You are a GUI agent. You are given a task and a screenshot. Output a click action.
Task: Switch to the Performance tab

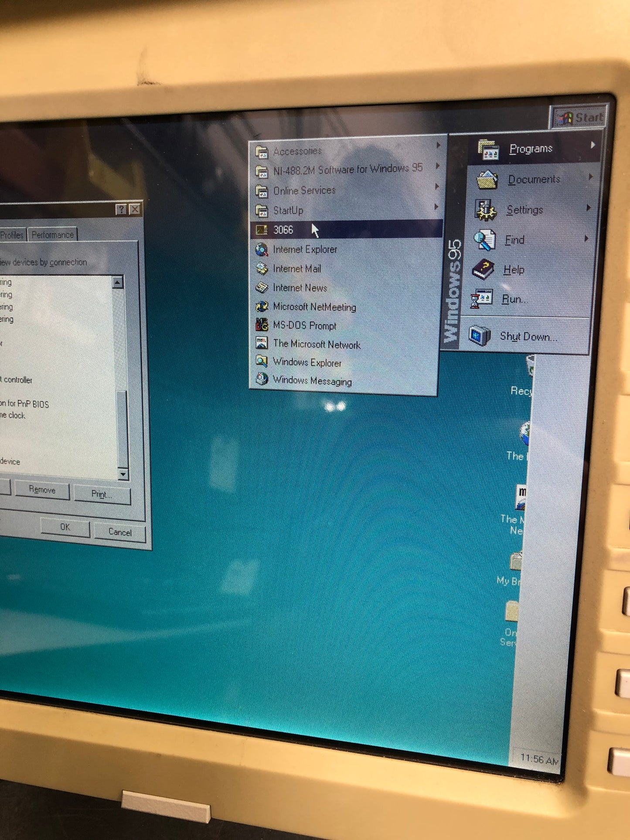[53, 235]
